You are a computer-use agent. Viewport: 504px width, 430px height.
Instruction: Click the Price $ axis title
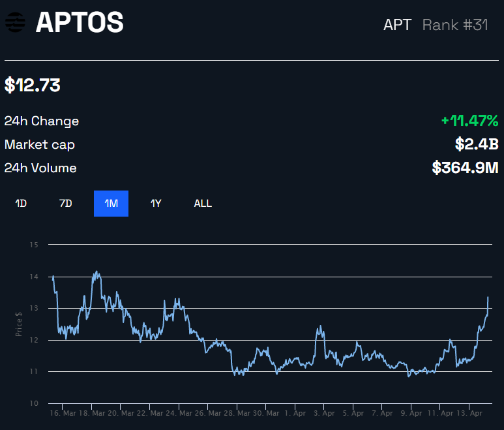click(x=19, y=324)
